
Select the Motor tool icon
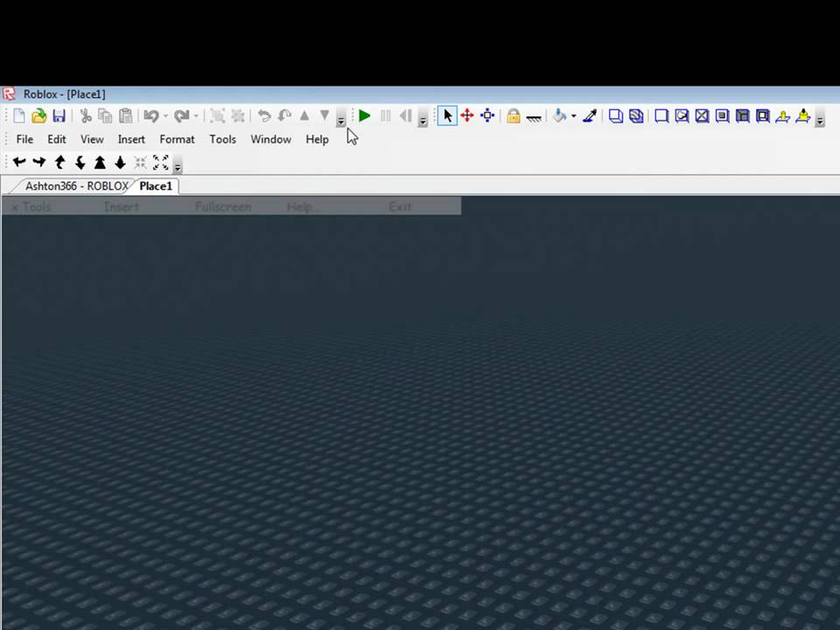[x=803, y=115]
